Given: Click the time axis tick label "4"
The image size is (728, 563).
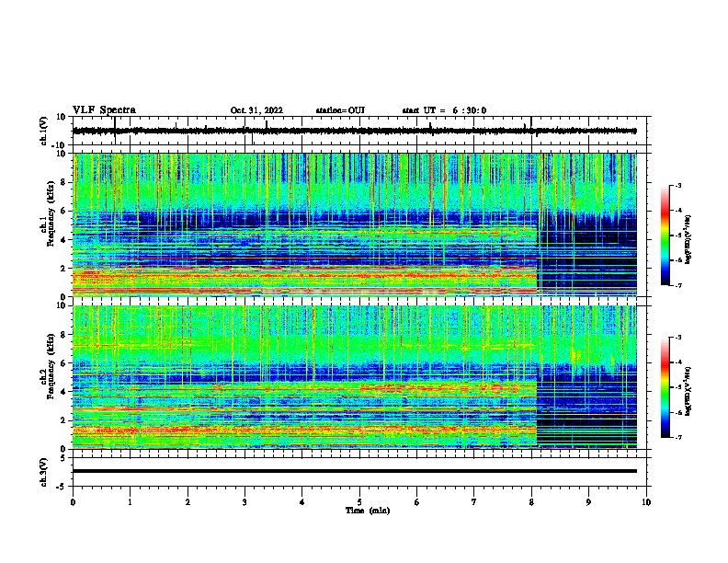Looking at the screenshot, I should click(x=302, y=502).
